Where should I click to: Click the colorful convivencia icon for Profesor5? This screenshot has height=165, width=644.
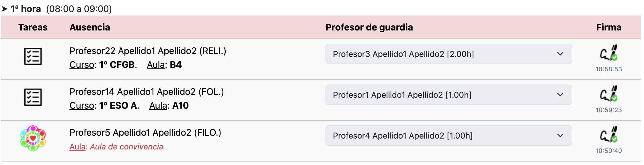tap(33, 138)
